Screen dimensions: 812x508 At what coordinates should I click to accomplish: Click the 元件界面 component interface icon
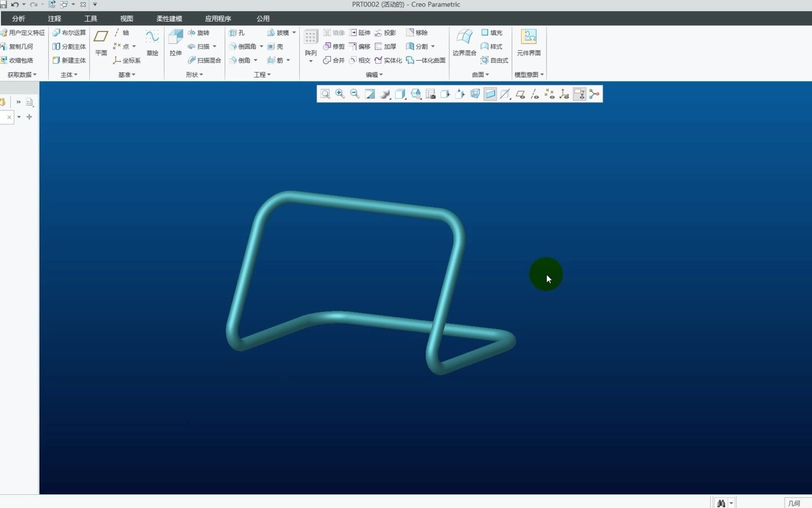tap(529, 42)
